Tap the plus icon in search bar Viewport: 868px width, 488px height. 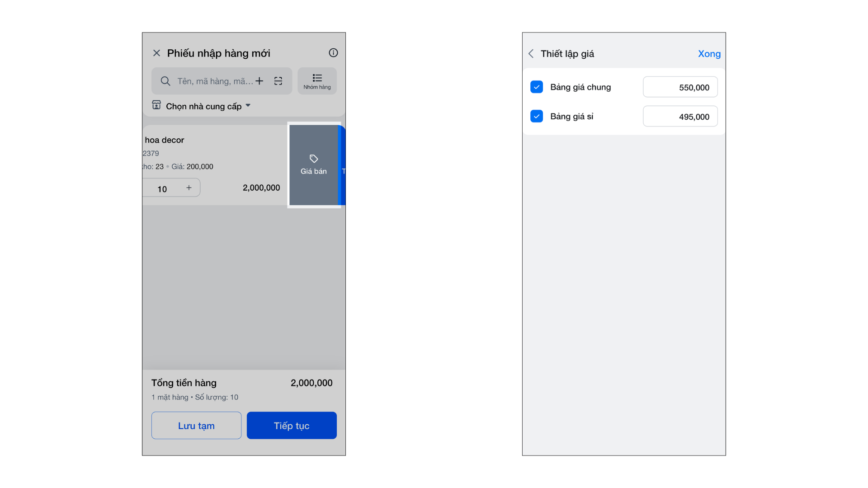[x=259, y=81]
